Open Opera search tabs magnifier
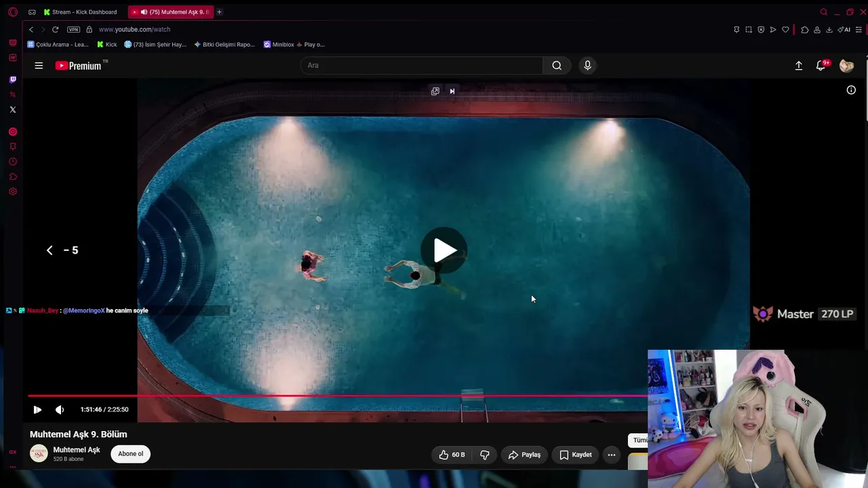 [x=824, y=12]
